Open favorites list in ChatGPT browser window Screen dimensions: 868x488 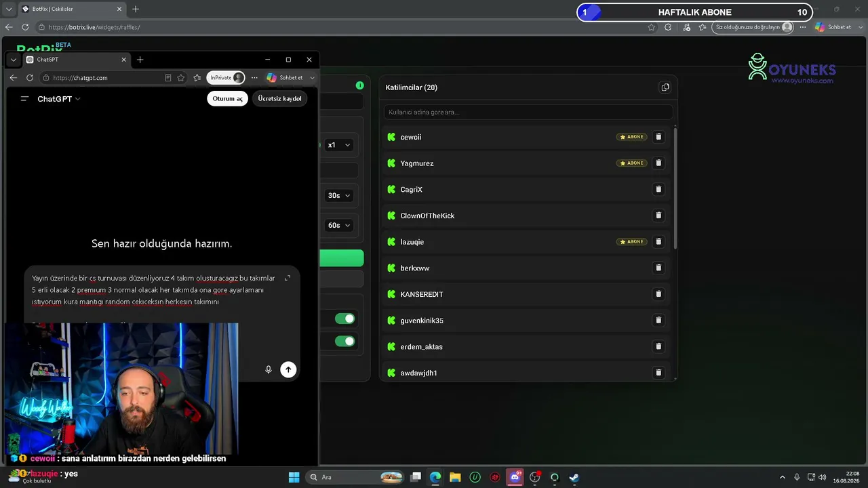tap(197, 78)
